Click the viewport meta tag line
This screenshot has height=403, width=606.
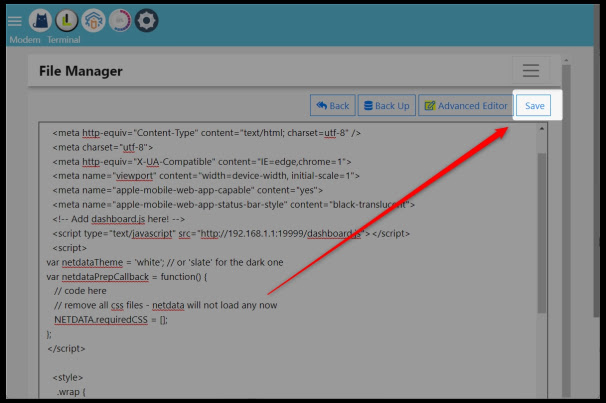point(206,176)
